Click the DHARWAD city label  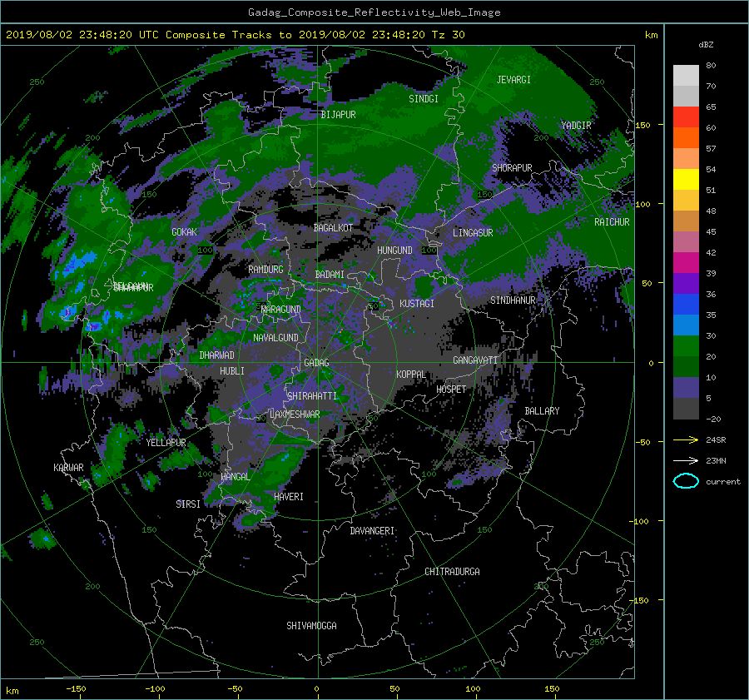pyautogui.click(x=216, y=355)
